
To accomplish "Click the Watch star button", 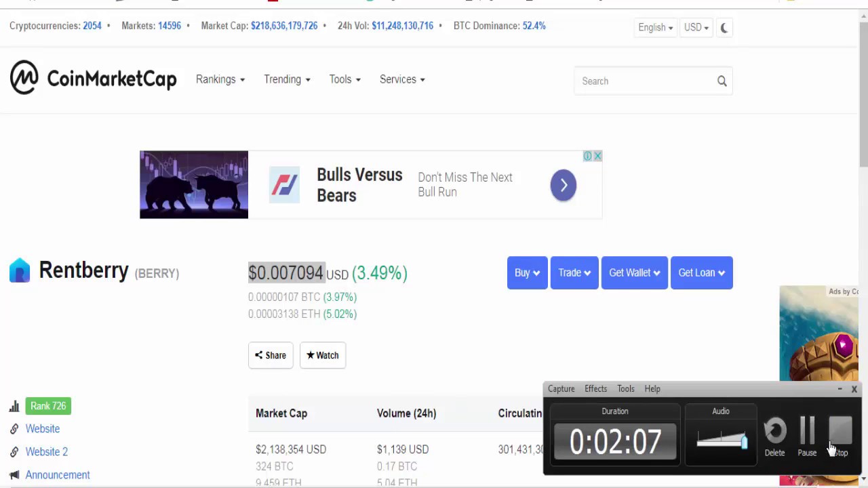I will click(323, 355).
